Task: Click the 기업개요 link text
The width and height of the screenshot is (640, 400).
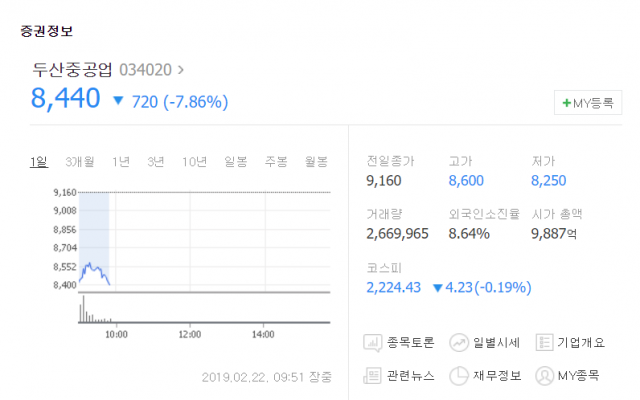Action: coord(581,342)
